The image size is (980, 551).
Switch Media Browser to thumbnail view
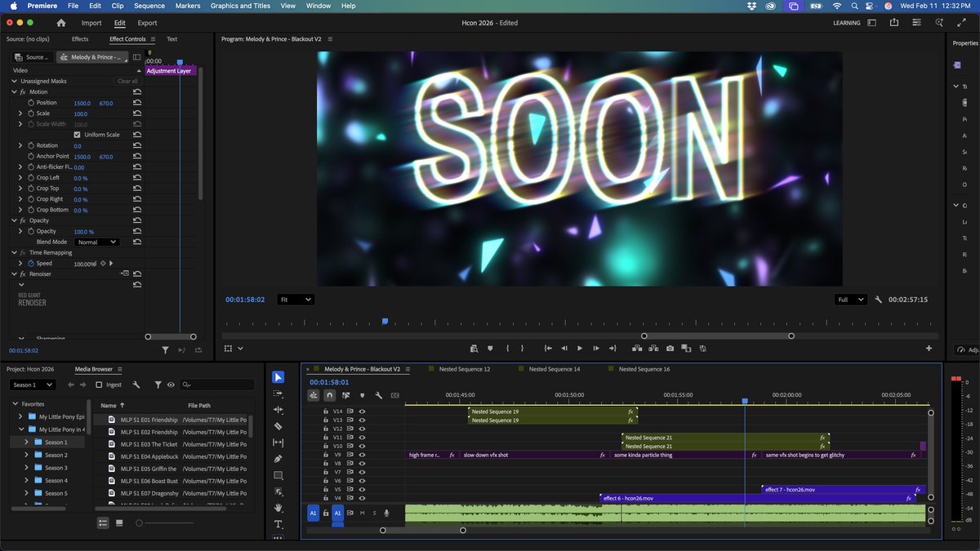pyautogui.click(x=119, y=522)
